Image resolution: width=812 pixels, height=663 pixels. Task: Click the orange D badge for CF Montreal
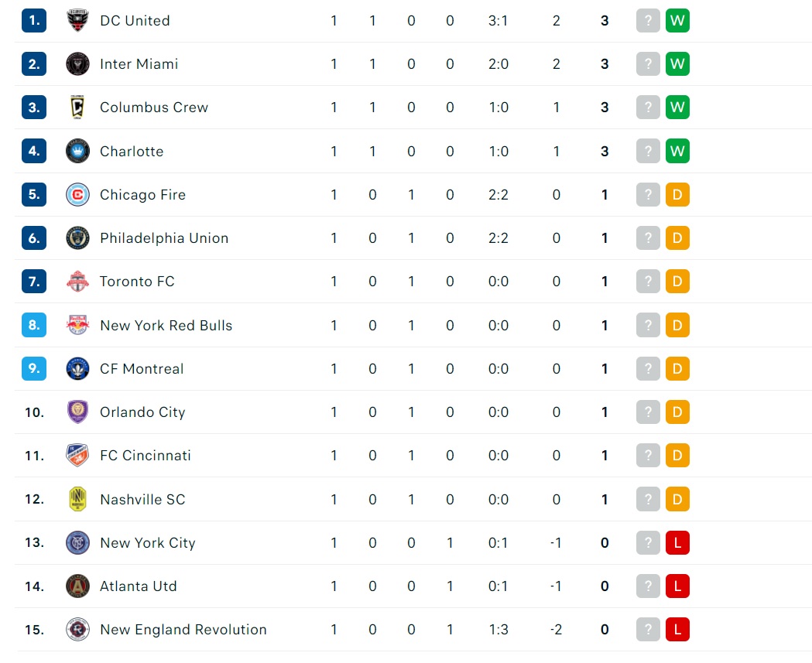coord(677,368)
